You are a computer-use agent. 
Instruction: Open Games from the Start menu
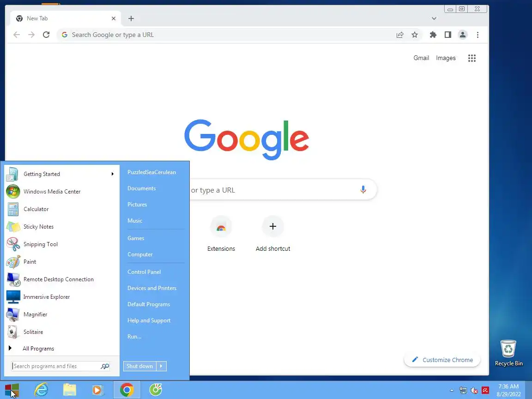(x=136, y=238)
